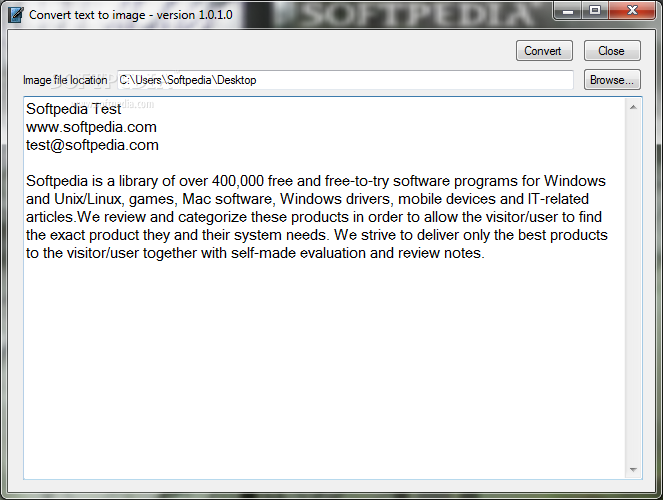Screen dimensions: 663x500
Task: Maximize the Convert text to image window
Action: coord(595,10)
